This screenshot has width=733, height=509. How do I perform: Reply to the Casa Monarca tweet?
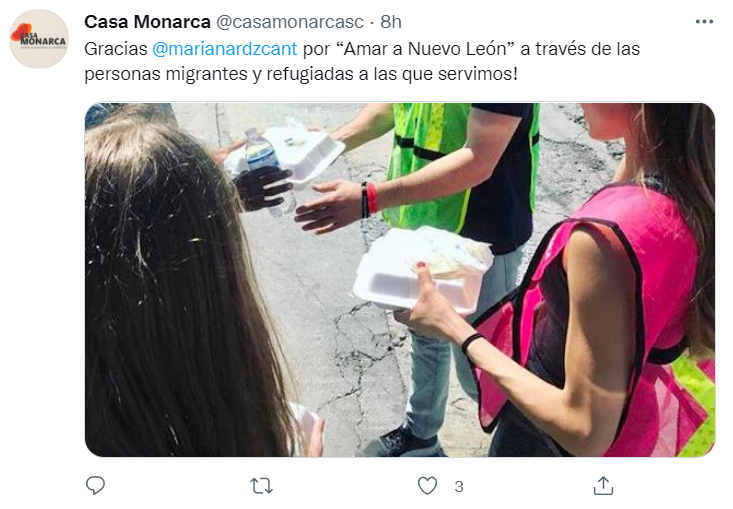click(95, 486)
